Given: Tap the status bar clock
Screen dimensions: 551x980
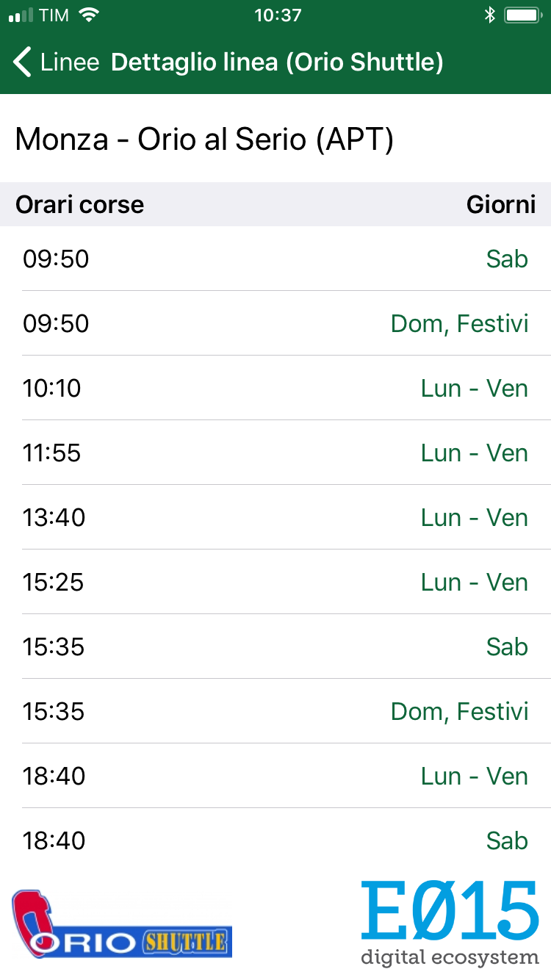Looking at the screenshot, I should 277,15.
